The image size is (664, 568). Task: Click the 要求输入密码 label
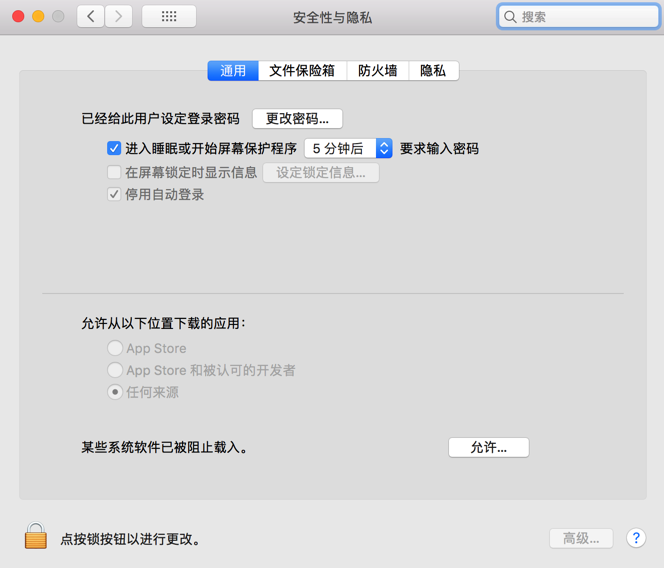point(440,149)
